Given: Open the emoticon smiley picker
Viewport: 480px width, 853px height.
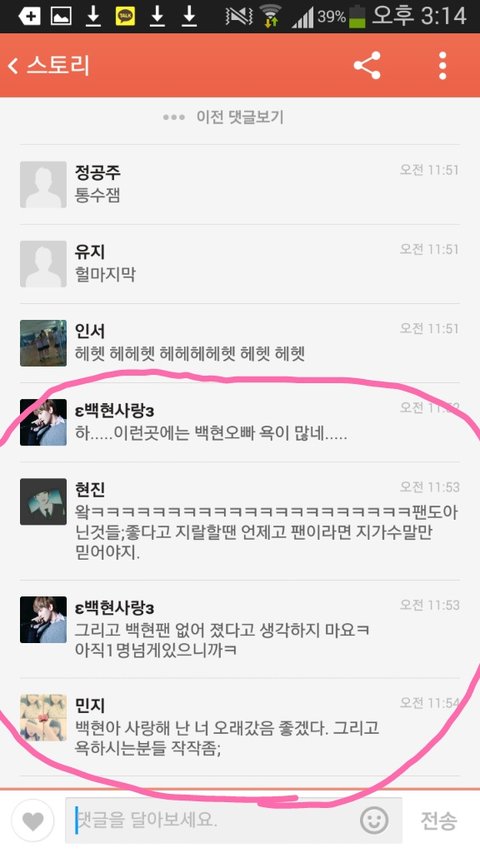Looking at the screenshot, I should 374,820.
